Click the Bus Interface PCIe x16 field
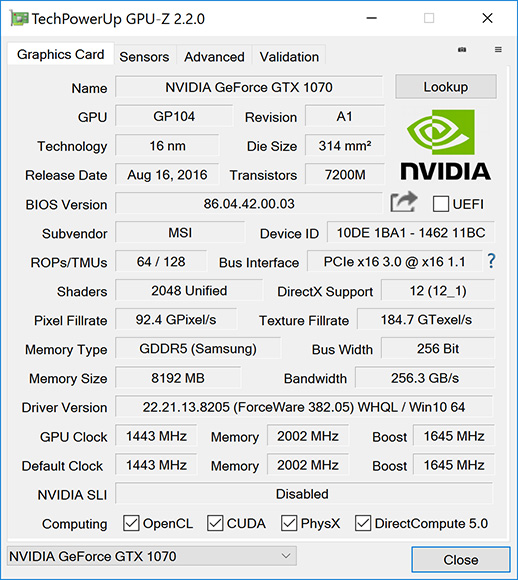Image resolution: width=518 pixels, height=580 pixels. (395, 262)
